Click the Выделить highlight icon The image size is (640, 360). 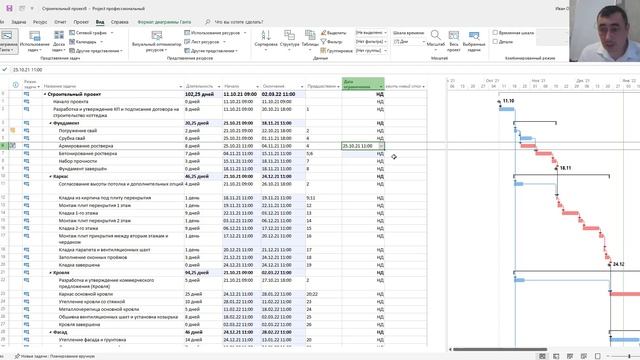pyautogui.click(x=323, y=33)
